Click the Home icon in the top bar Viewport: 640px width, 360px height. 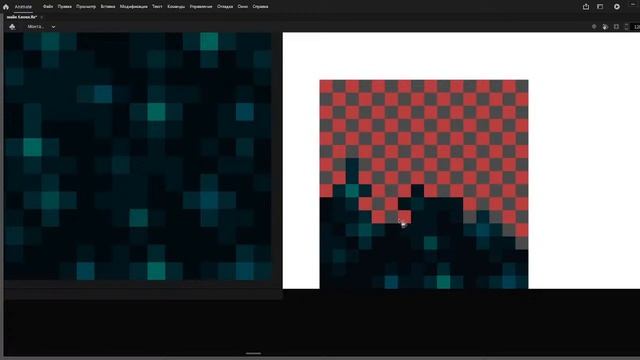[x=6, y=7]
